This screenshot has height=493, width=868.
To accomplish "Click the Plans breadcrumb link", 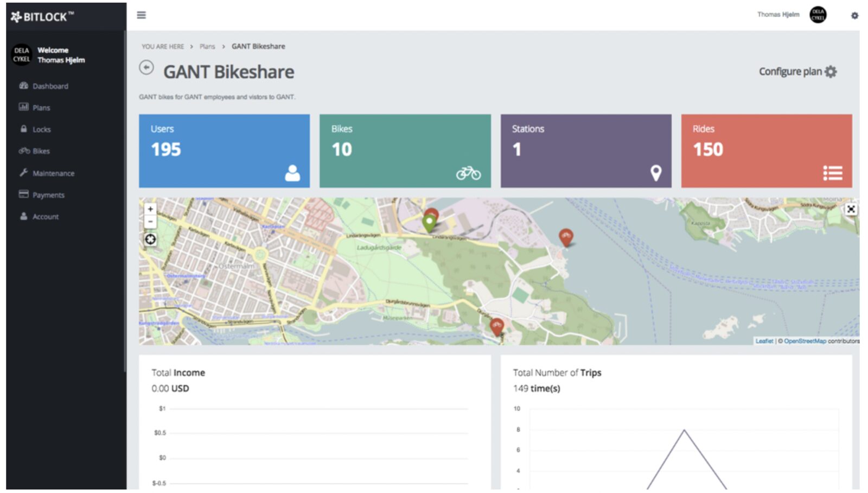I will click(x=207, y=47).
